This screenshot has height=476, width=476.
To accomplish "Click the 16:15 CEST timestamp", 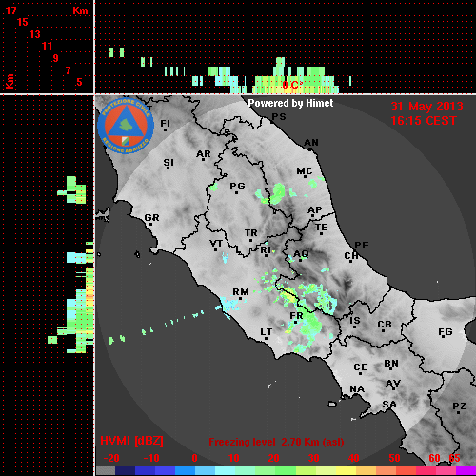I will (x=424, y=121).
